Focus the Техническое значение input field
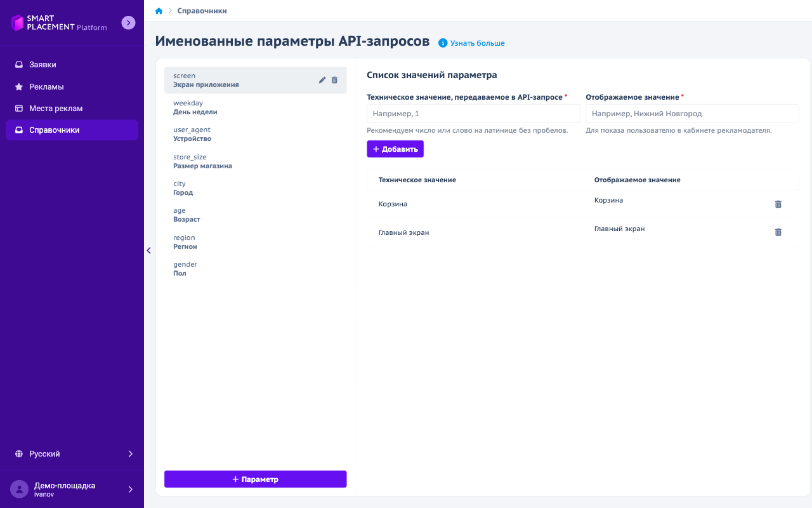812x508 pixels. [473, 114]
